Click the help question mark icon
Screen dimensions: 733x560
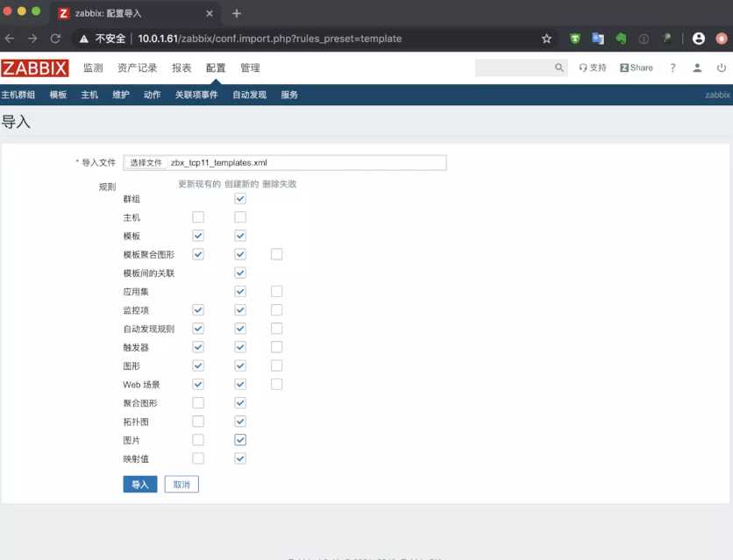click(673, 67)
